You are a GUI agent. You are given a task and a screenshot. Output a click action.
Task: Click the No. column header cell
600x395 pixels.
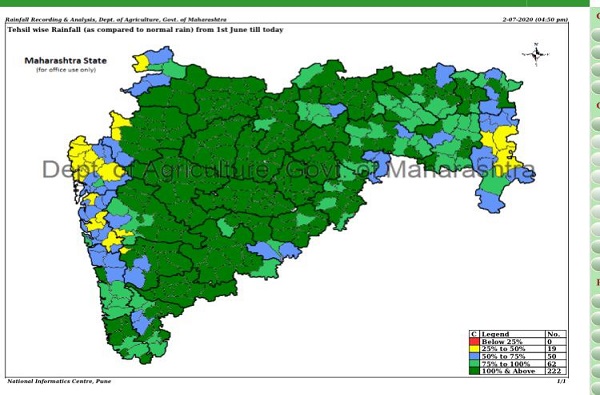[x=556, y=334]
